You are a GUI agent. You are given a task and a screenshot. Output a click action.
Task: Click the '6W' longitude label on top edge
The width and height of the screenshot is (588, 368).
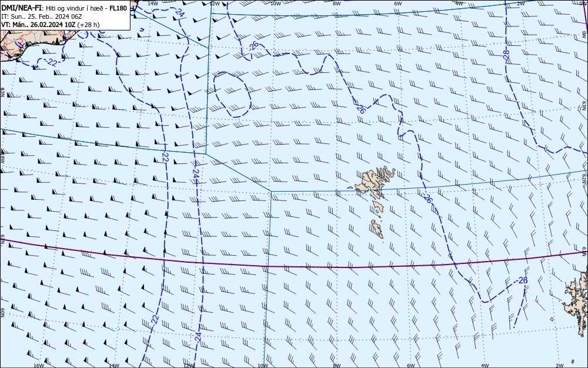click(x=398, y=4)
